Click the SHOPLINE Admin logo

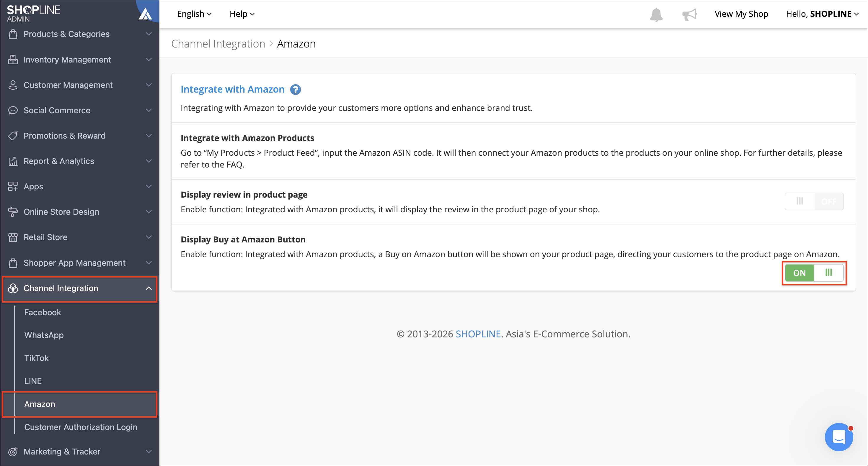tap(34, 14)
